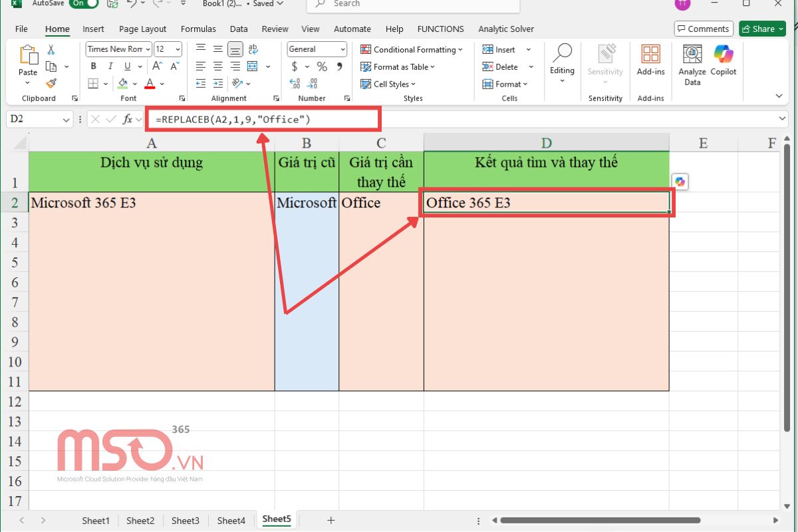This screenshot has width=798, height=532.
Task: Align text left
Action: point(201,66)
